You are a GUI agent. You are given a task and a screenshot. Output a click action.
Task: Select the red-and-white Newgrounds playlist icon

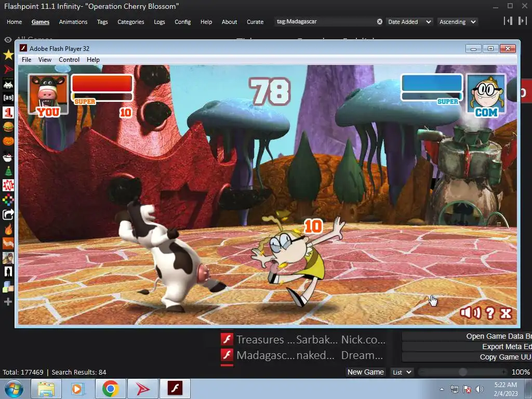coord(8,185)
